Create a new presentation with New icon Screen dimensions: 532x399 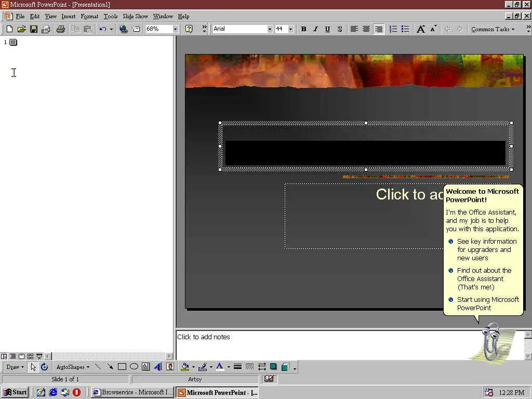pyautogui.click(x=9, y=29)
